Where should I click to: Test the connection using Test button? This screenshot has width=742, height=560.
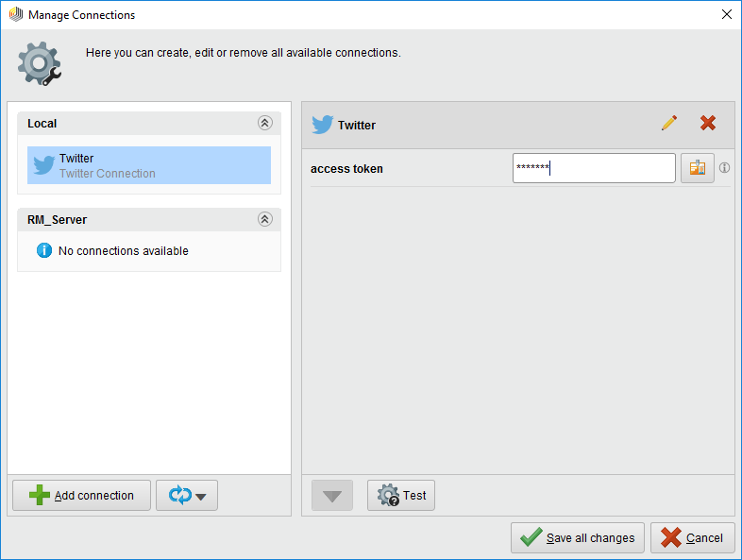(401, 496)
